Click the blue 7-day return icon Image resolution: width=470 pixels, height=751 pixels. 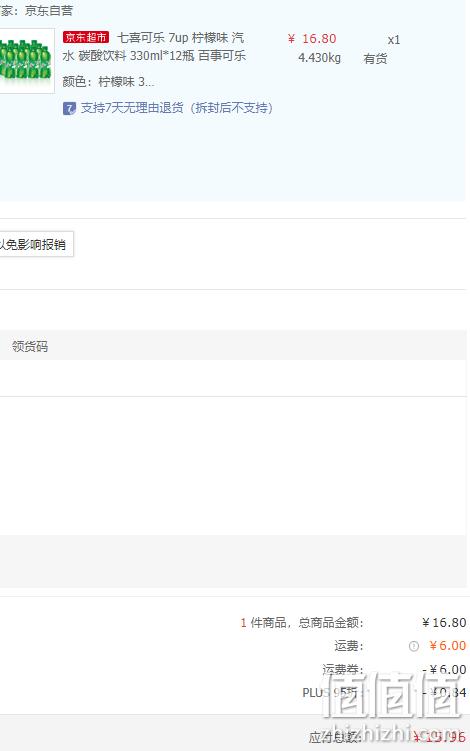point(69,109)
